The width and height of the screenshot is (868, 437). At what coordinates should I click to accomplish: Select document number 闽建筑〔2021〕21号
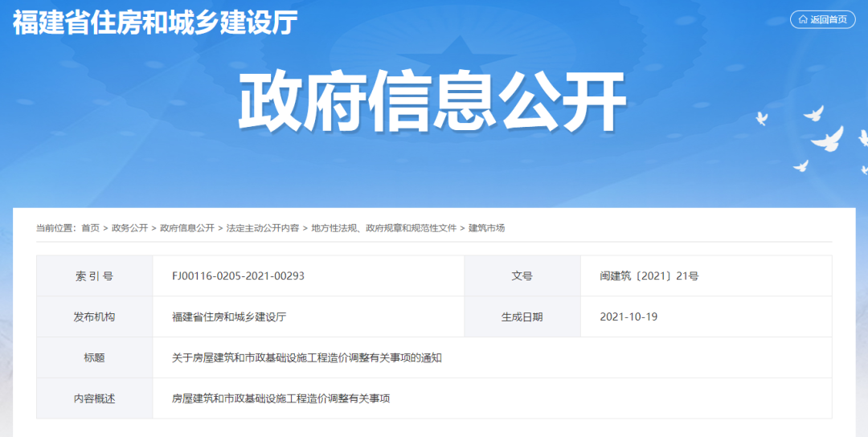click(649, 276)
